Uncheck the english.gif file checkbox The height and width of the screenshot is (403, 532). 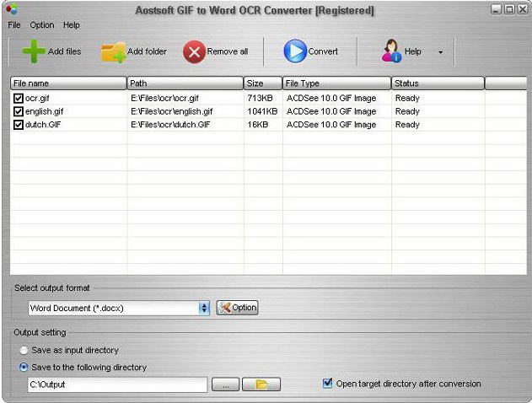[18, 111]
